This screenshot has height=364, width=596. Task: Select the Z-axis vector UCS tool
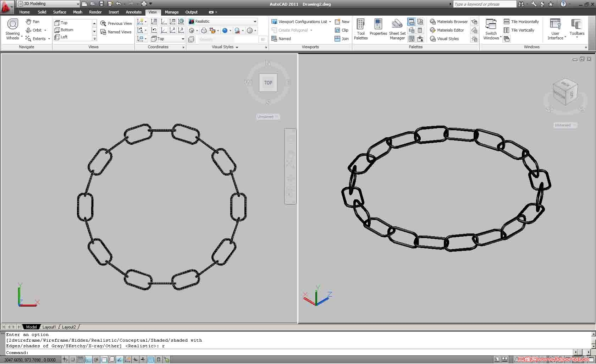tap(172, 30)
